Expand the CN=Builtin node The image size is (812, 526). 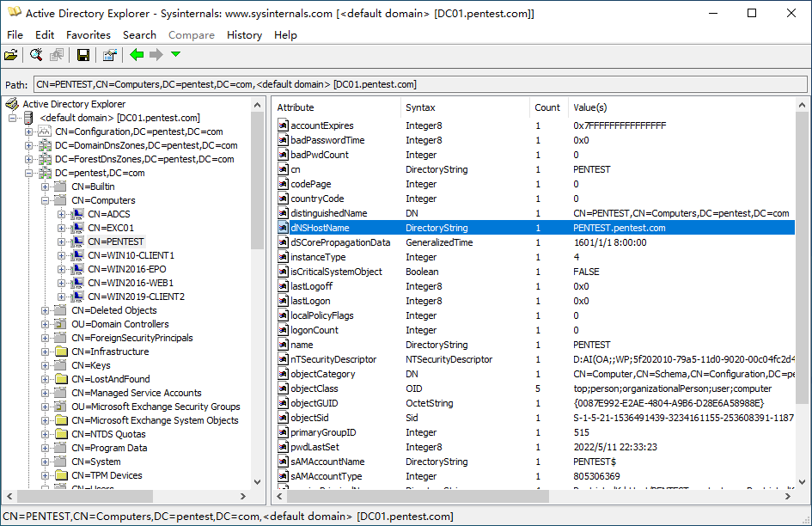tap(45, 187)
